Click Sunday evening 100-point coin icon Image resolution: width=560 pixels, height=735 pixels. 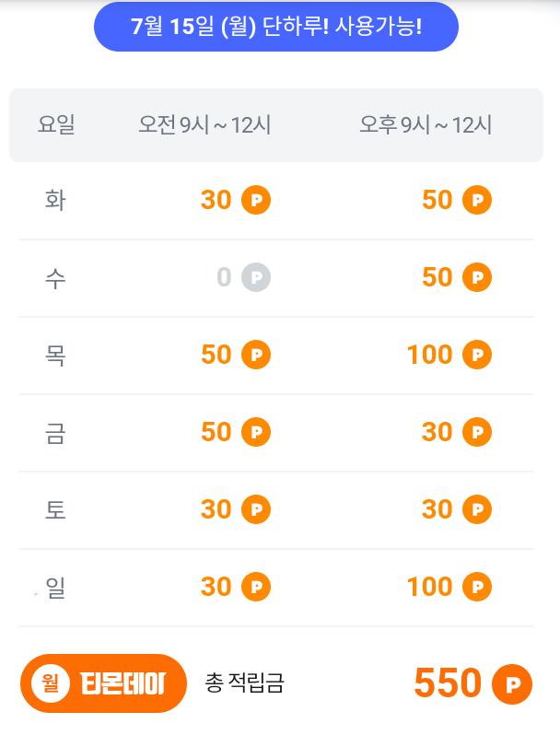click(x=477, y=587)
